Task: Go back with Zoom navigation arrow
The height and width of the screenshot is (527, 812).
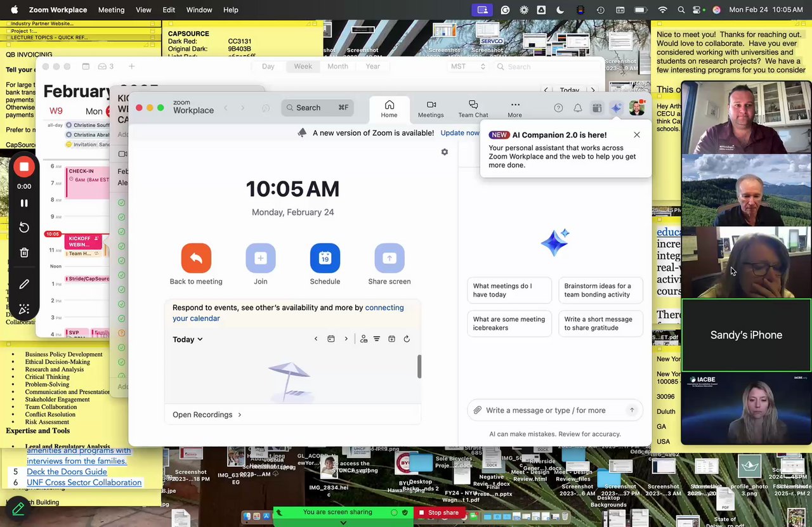Action: [x=226, y=108]
